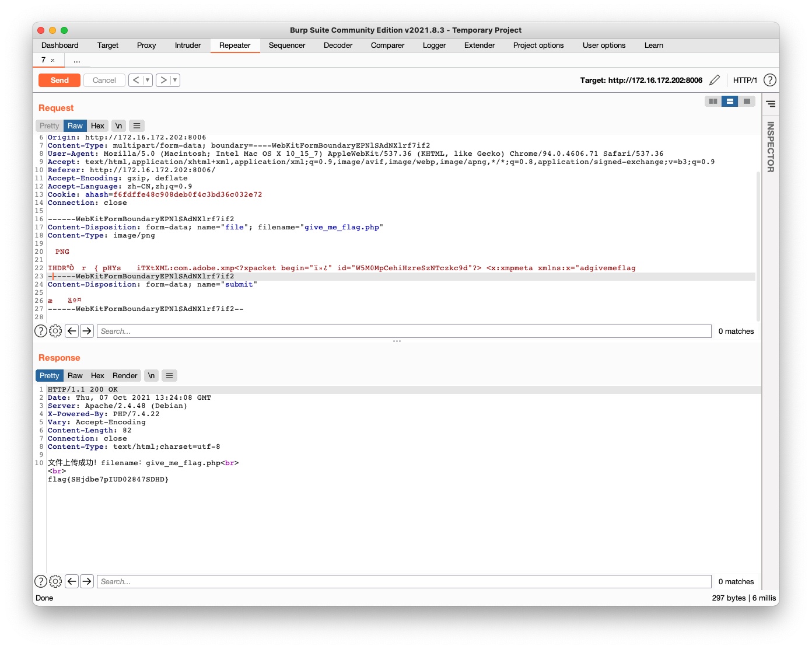The height and width of the screenshot is (649, 812).
Task: Open the Dashboard tab
Action: tap(60, 45)
